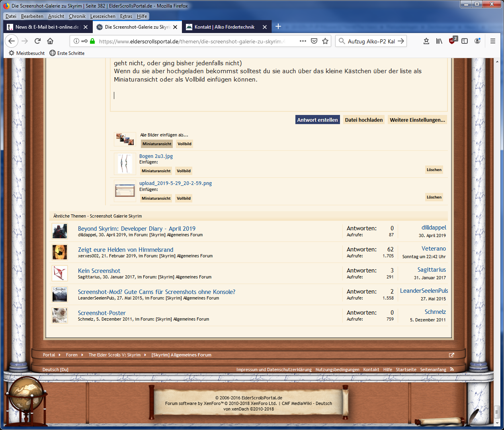Image resolution: width=504 pixels, height=430 pixels.
Task: Open dilldappel user profile link
Action: (x=434, y=228)
